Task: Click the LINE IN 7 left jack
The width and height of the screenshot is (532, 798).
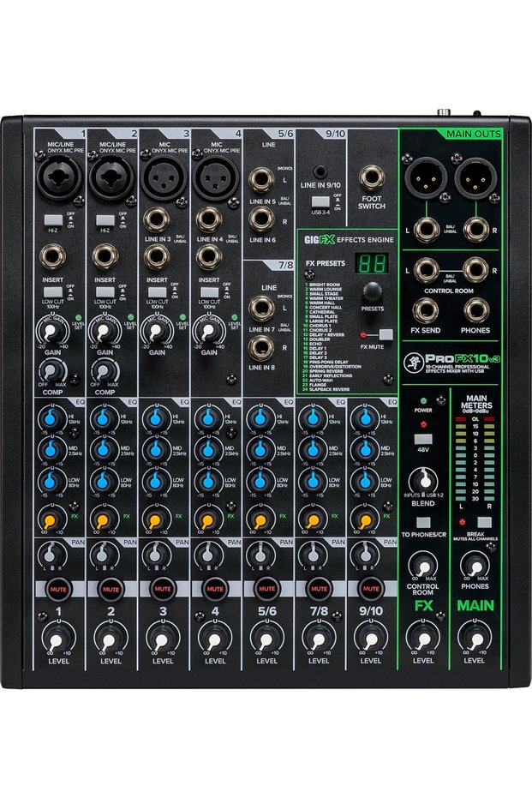Action: tap(261, 309)
